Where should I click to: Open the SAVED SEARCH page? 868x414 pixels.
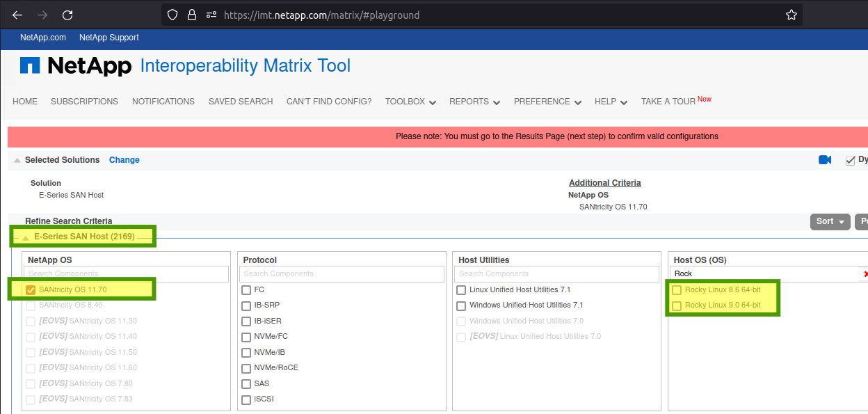[241, 102]
